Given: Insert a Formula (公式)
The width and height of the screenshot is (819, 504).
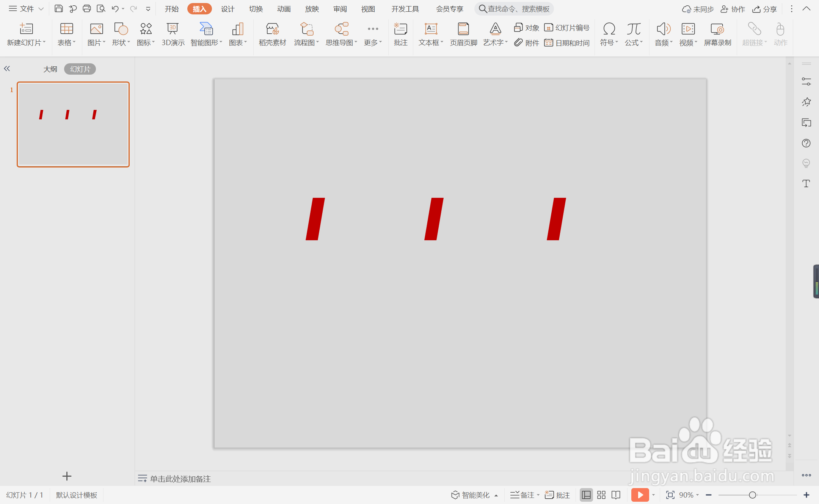Looking at the screenshot, I should point(634,34).
